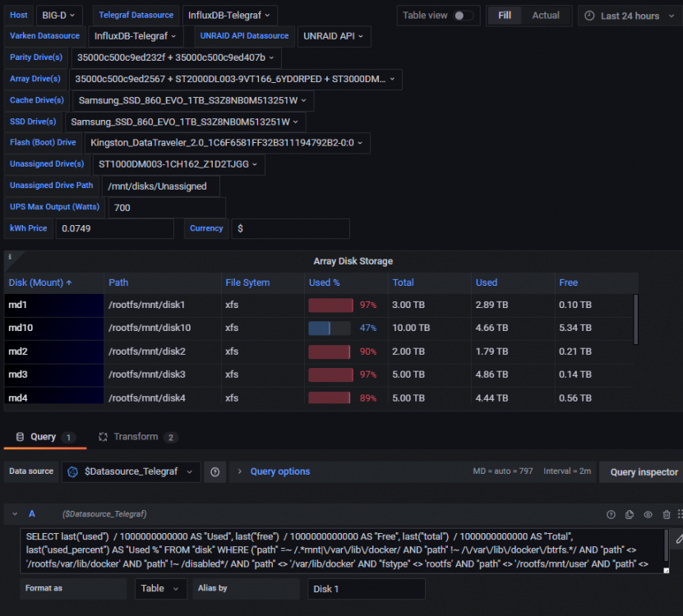
Task: Click the Telegraf datasource logo icon
Action: (x=73, y=472)
